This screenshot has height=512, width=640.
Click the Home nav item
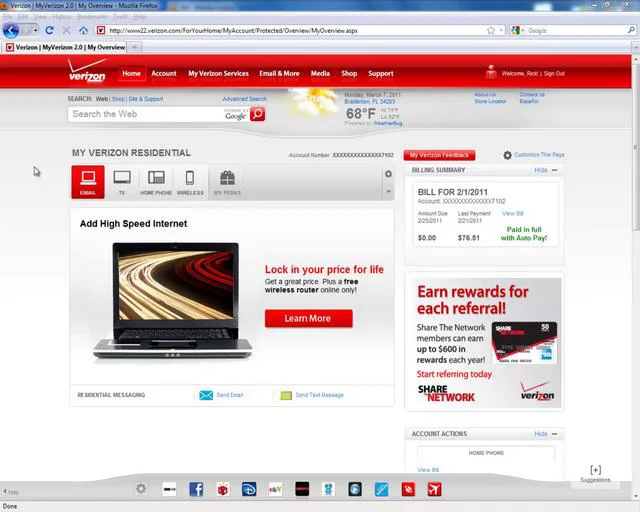coord(131,73)
